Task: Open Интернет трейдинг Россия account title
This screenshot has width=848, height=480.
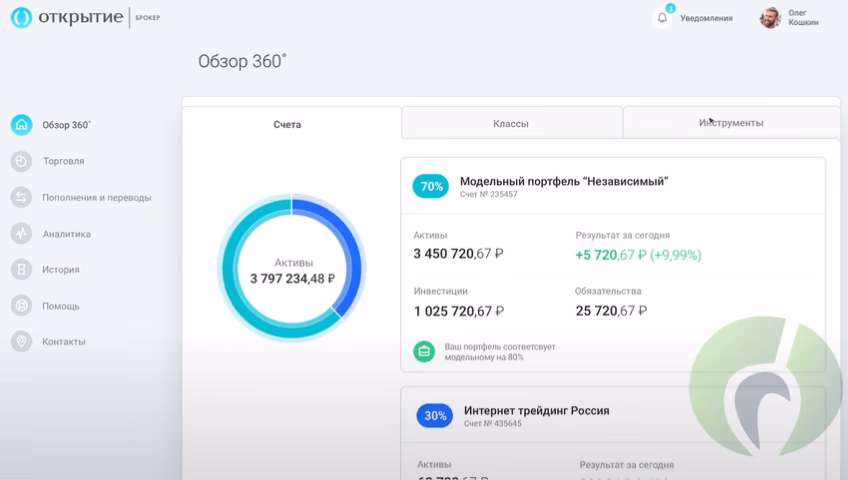Action: coord(536,411)
